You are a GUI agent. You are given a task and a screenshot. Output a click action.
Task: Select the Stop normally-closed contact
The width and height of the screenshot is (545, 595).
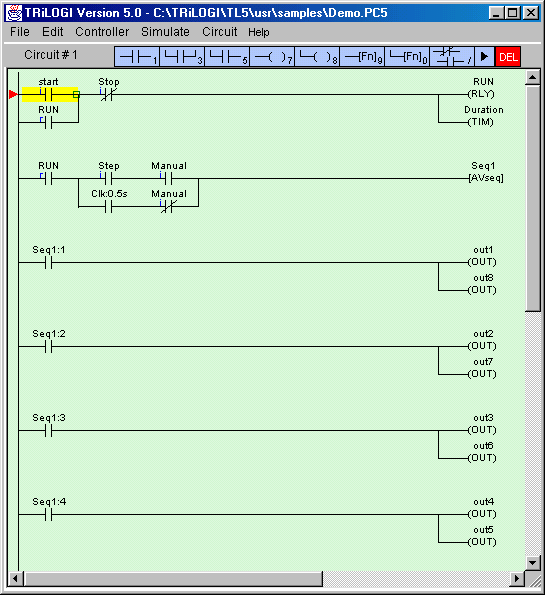(109, 90)
